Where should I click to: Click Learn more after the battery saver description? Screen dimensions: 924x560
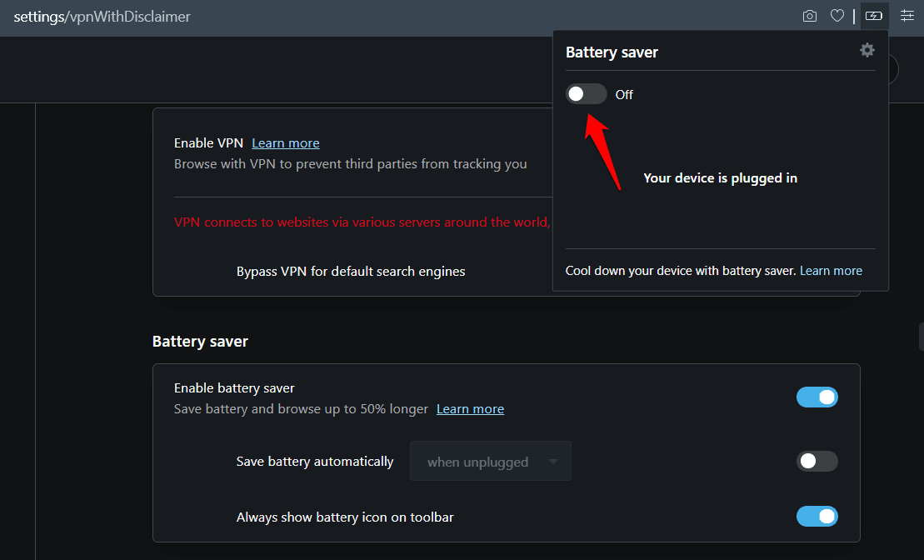click(x=470, y=408)
